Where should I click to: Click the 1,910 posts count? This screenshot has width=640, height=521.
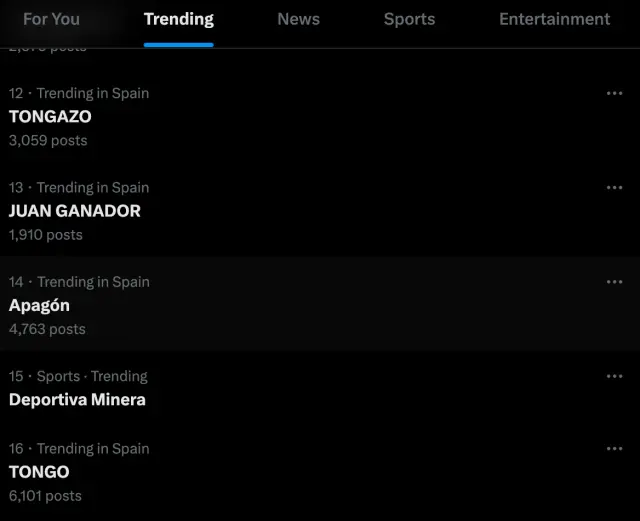coord(46,235)
